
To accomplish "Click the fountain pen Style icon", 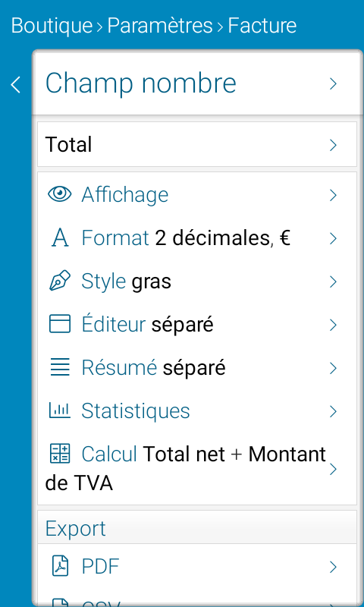I will pos(60,281).
